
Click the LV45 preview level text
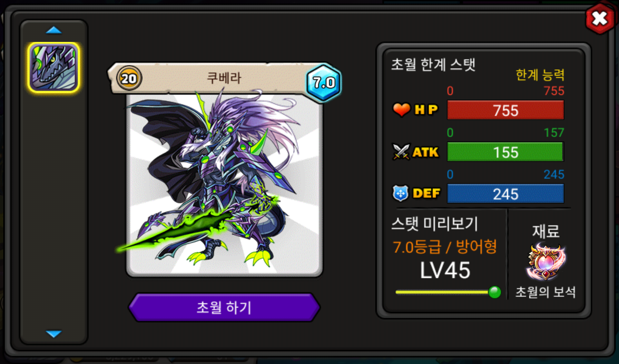point(445,270)
